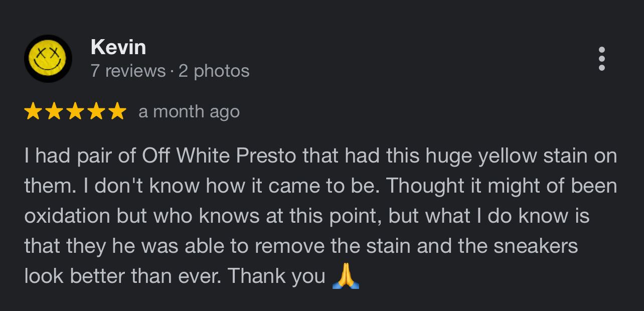Click Kevin's yellow smiley profile avatar
Viewport: 644px width, 311px height.
(48, 59)
